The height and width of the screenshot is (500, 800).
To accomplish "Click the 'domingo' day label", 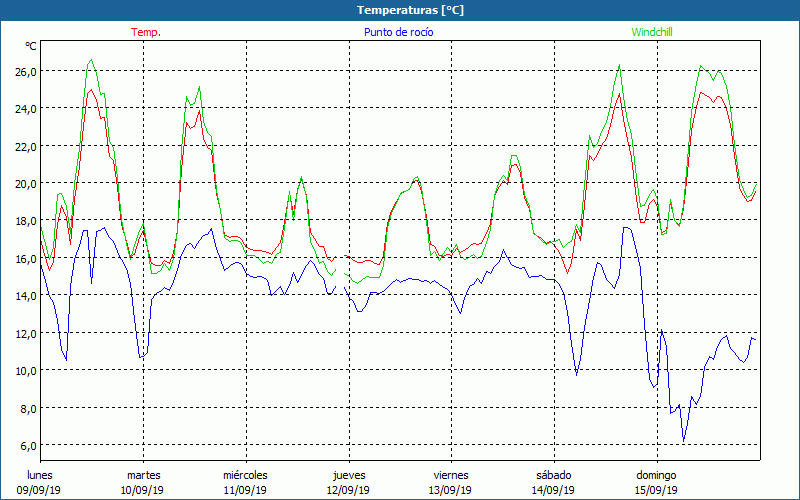I will tap(656, 476).
